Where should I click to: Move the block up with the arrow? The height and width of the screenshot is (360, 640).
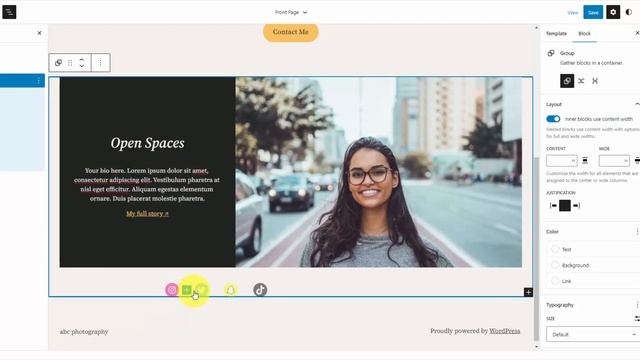click(x=82, y=59)
